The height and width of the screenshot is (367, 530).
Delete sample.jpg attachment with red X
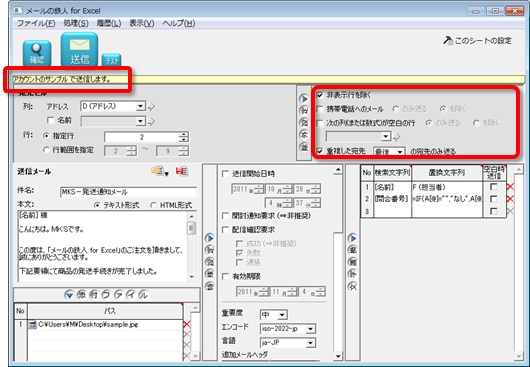(x=186, y=324)
